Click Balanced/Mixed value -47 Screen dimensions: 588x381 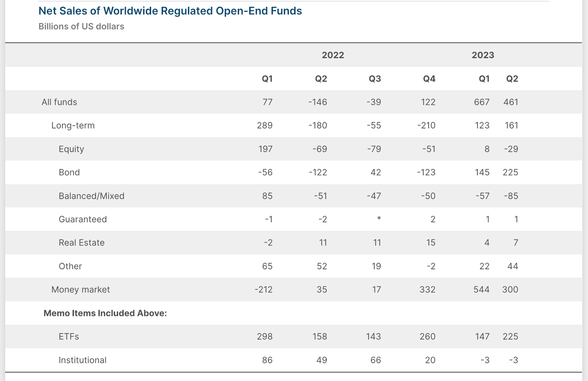(374, 196)
